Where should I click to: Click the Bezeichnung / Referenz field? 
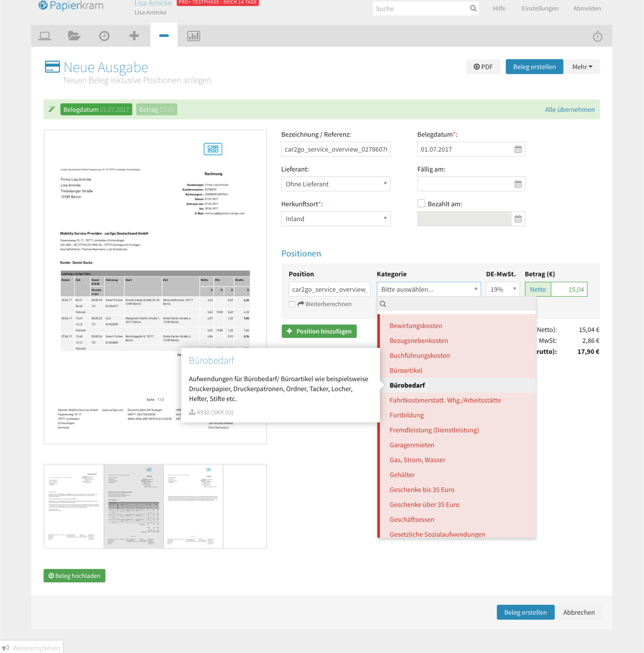coord(336,149)
